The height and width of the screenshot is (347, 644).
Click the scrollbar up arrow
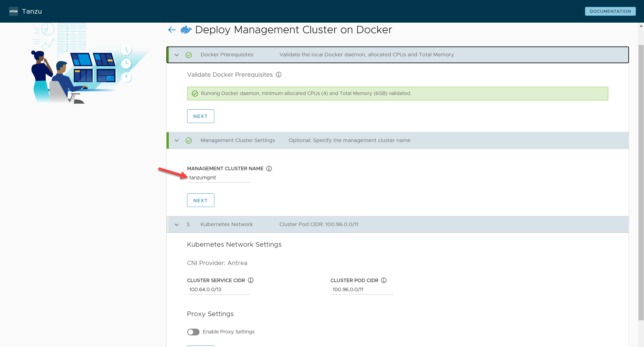pyautogui.click(x=641, y=26)
